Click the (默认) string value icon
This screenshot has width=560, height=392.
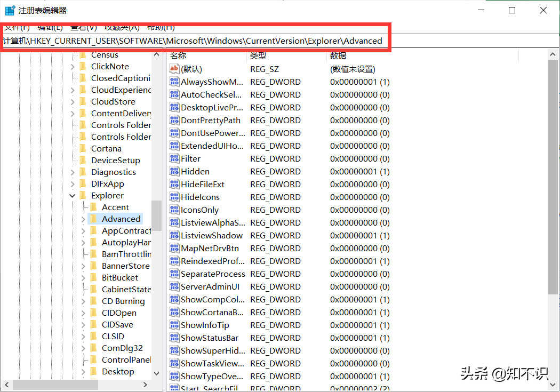[174, 69]
